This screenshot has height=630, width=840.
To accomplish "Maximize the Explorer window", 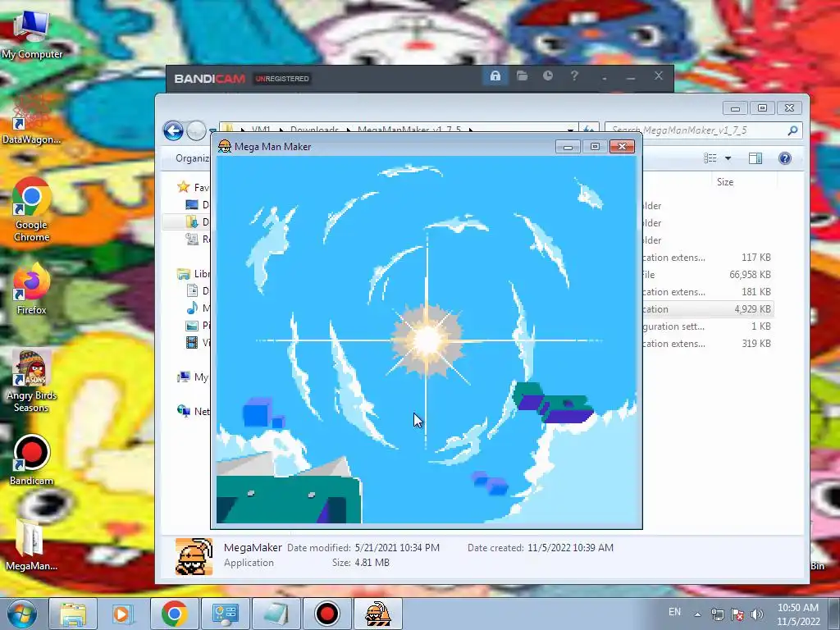I will (x=762, y=107).
